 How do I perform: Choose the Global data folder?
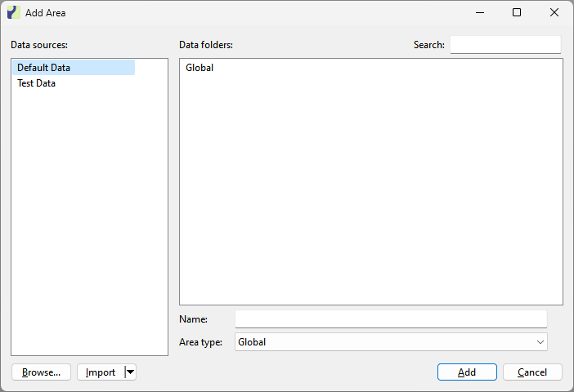(200, 68)
